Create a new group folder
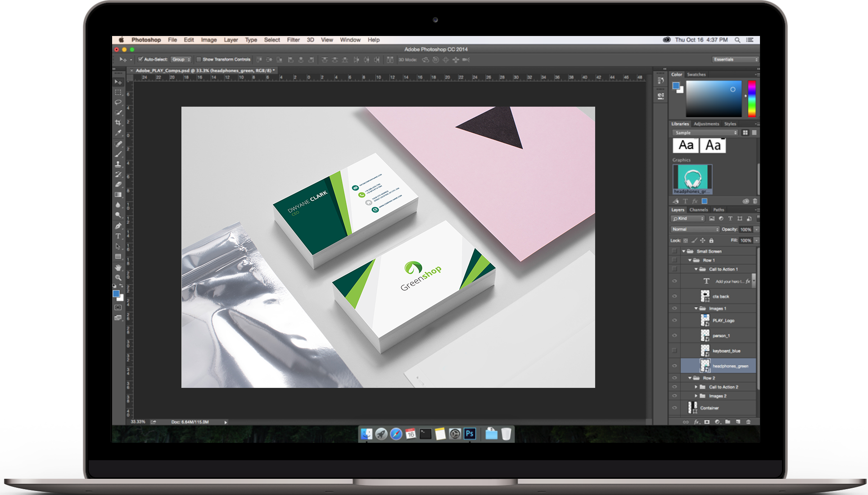 [x=728, y=422]
